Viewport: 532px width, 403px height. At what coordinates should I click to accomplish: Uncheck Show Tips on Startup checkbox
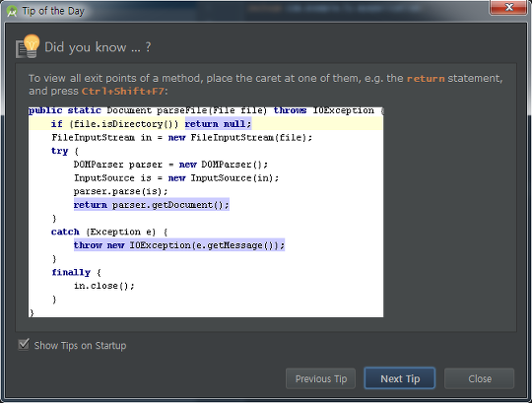24,345
